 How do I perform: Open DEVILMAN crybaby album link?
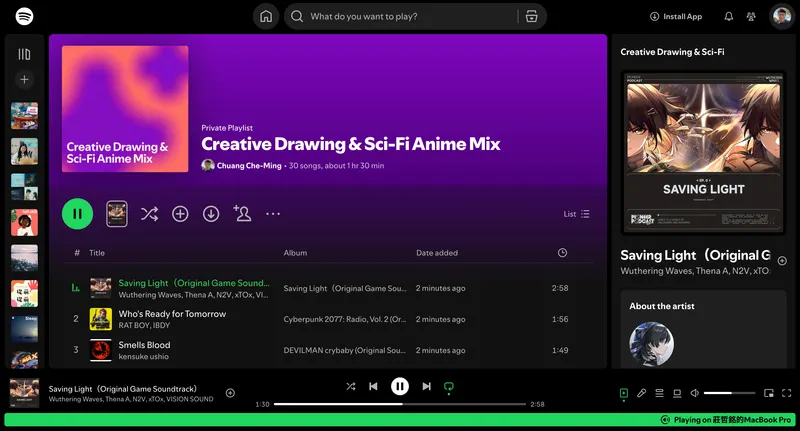pos(344,350)
